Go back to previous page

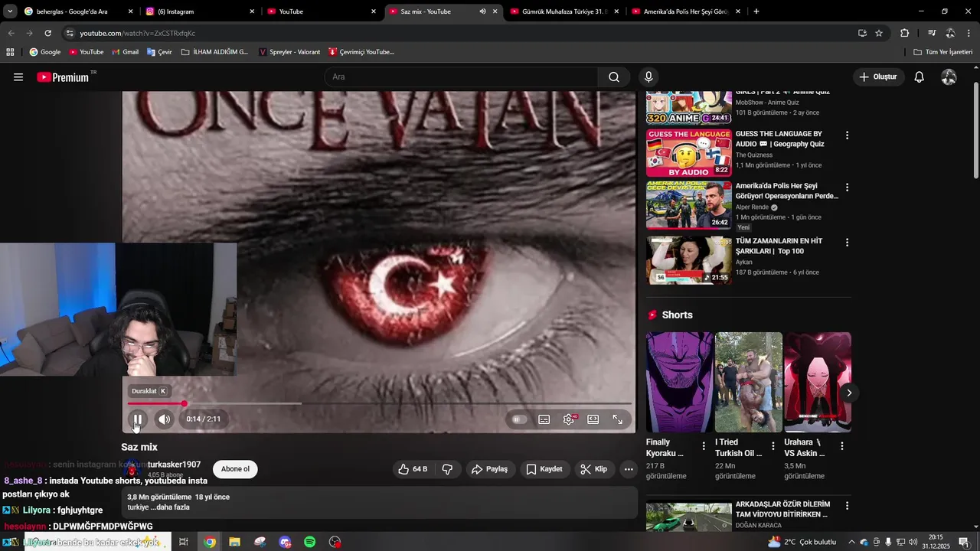[x=11, y=33]
